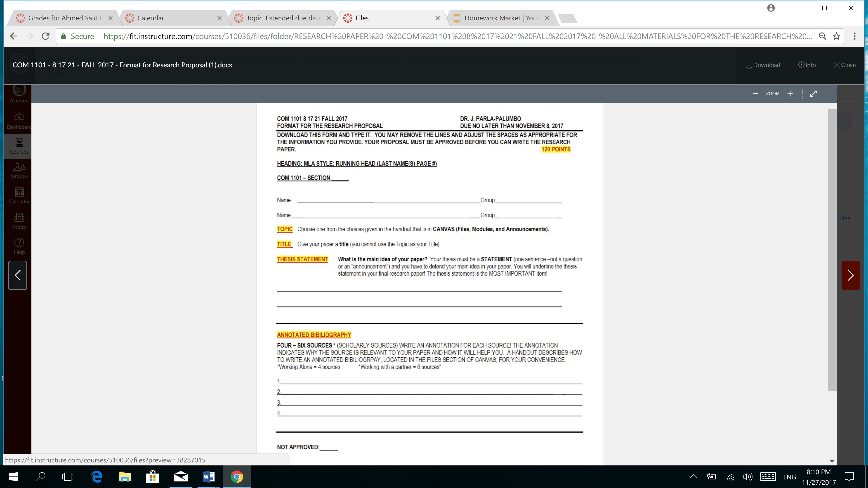
Task: Click the highlighted 120 POINTS text
Action: click(556, 149)
